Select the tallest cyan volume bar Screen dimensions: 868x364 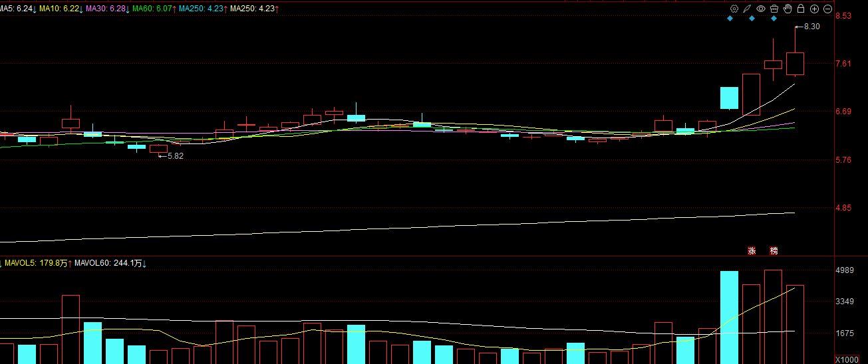(729, 317)
